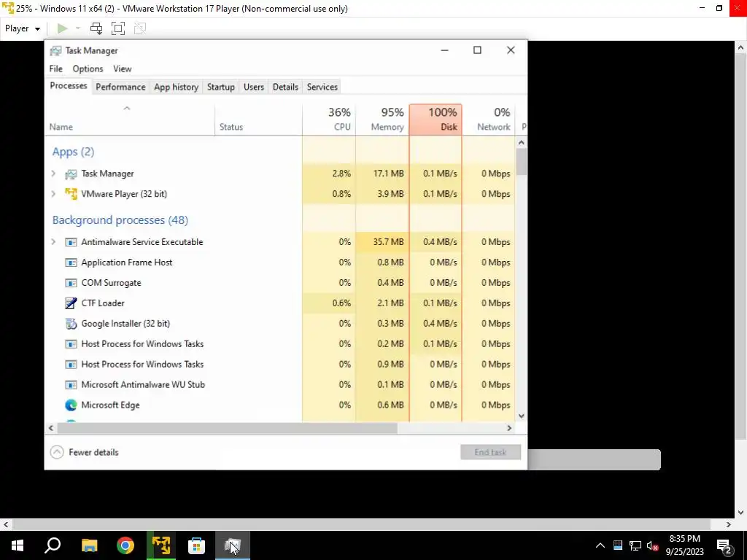
Task: Click the 2.8% CPU cell
Action: pyautogui.click(x=329, y=174)
